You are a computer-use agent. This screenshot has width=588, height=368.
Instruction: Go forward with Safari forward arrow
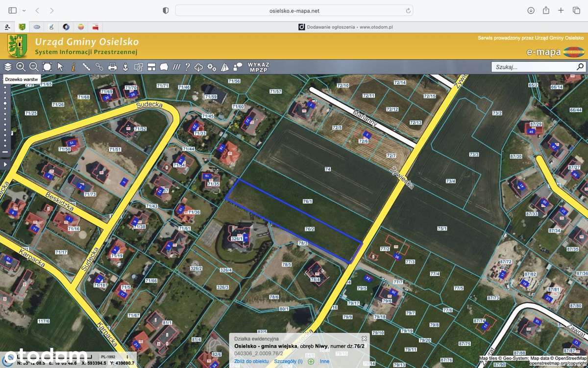pyautogui.click(x=52, y=10)
